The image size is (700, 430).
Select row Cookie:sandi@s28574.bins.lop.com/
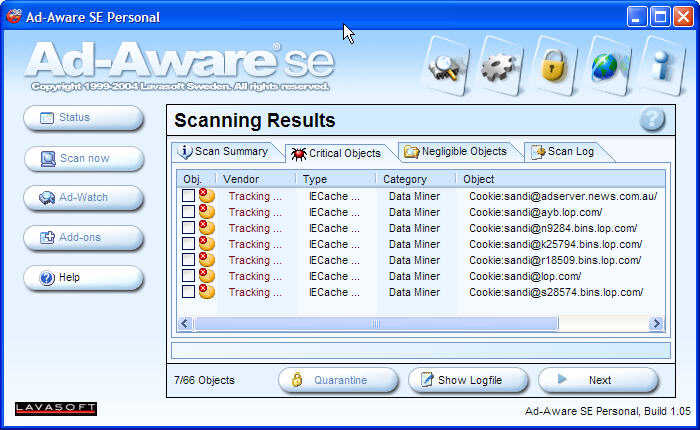tap(421, 292)
